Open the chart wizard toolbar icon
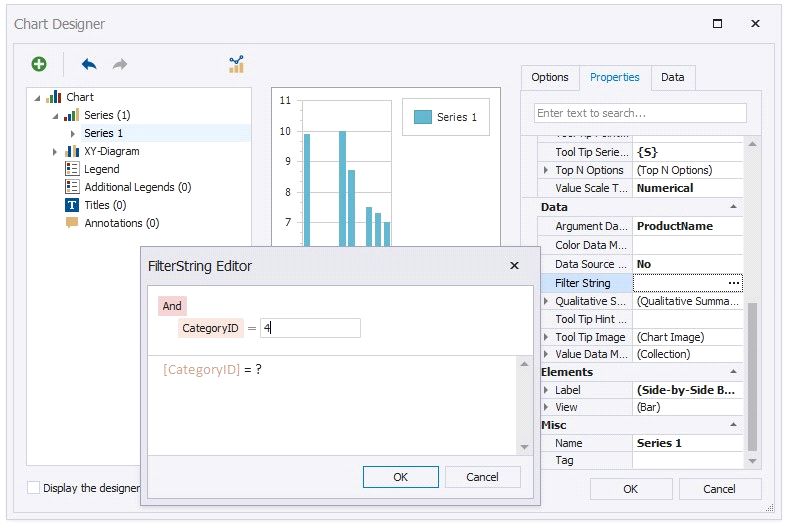The height and width of the screenshot is (528, 788). click(236, 64)
